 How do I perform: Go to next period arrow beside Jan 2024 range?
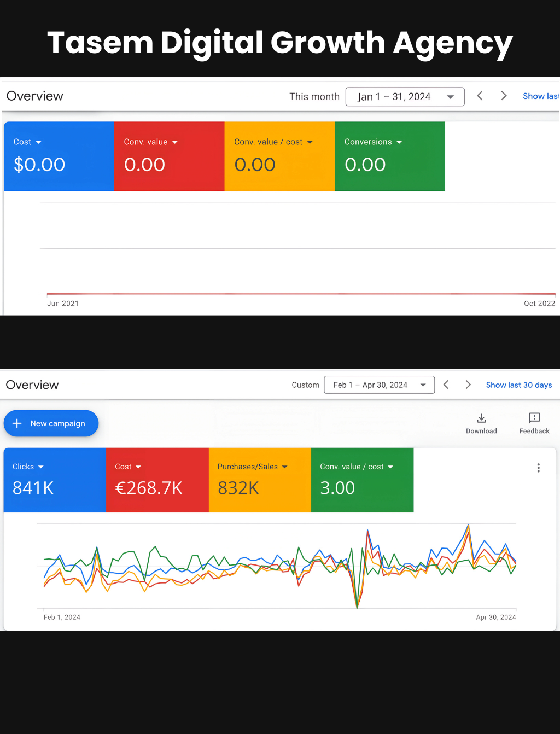click(504, 96)
